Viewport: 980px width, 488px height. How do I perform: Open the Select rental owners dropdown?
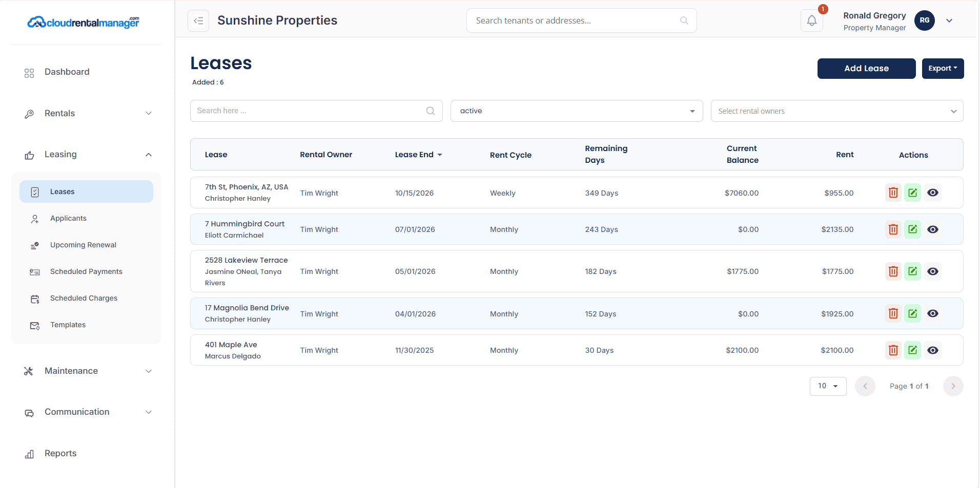point(836,111)
